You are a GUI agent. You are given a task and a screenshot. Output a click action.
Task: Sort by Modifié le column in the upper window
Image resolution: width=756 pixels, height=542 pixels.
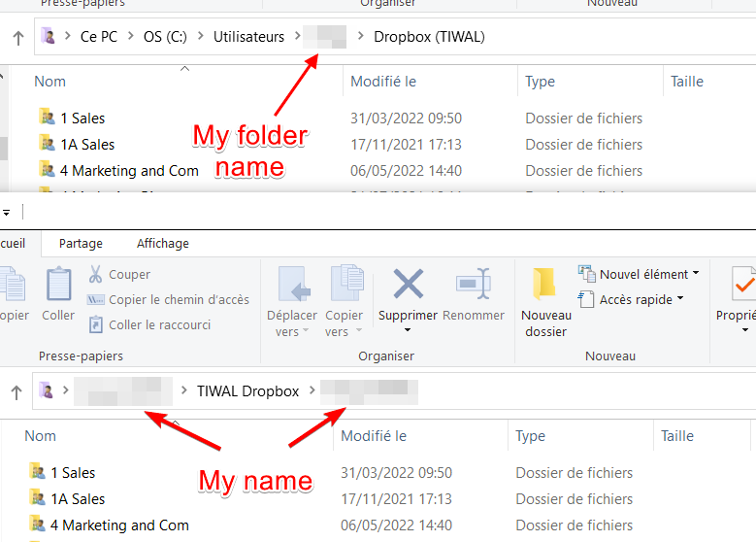point(383,82)
